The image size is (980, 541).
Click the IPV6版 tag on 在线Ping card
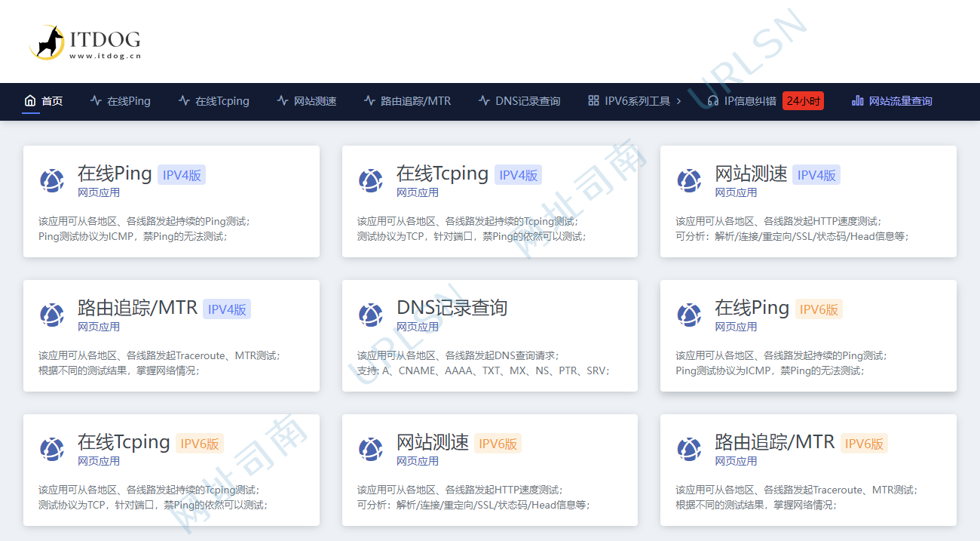(x=819, y=309)
